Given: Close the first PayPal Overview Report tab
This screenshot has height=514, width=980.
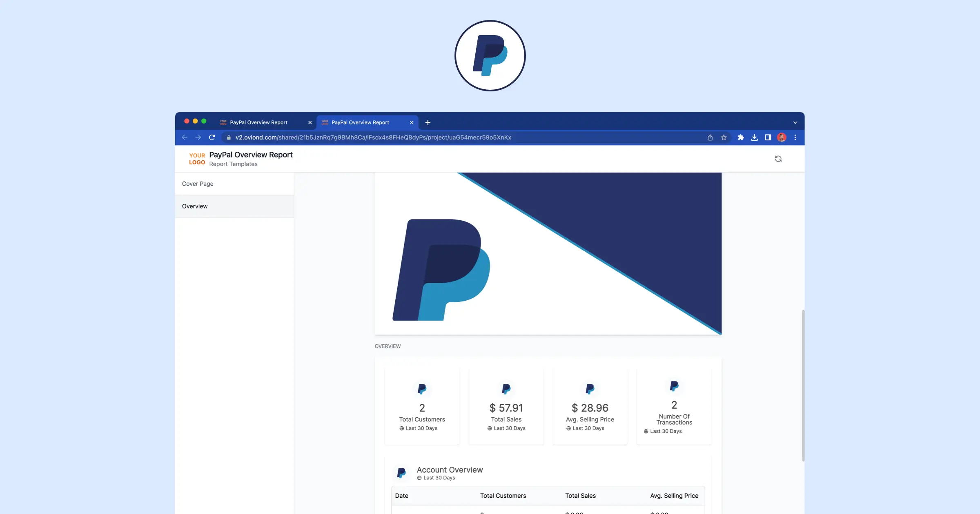Looking at the screenshot, I should click(310, 122).
